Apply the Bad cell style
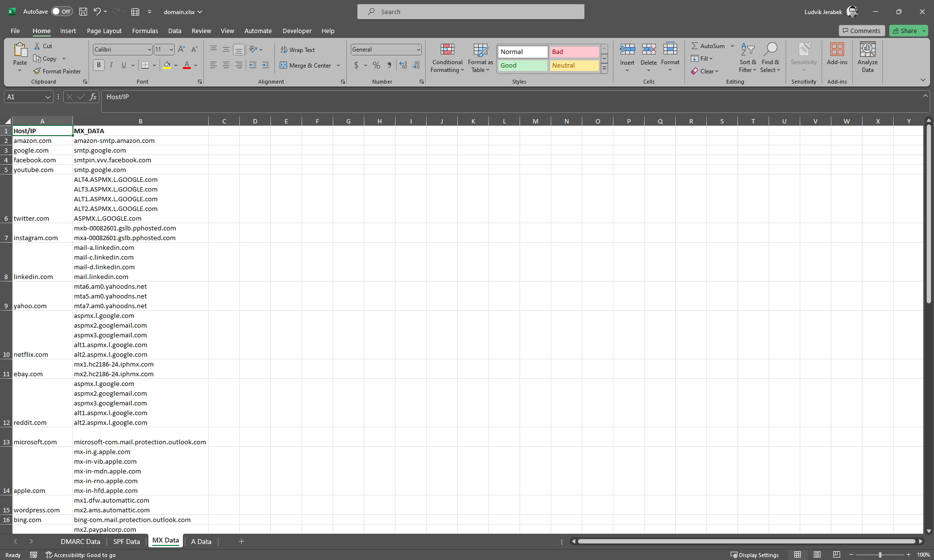934x560 pixels. pos(574,52)
